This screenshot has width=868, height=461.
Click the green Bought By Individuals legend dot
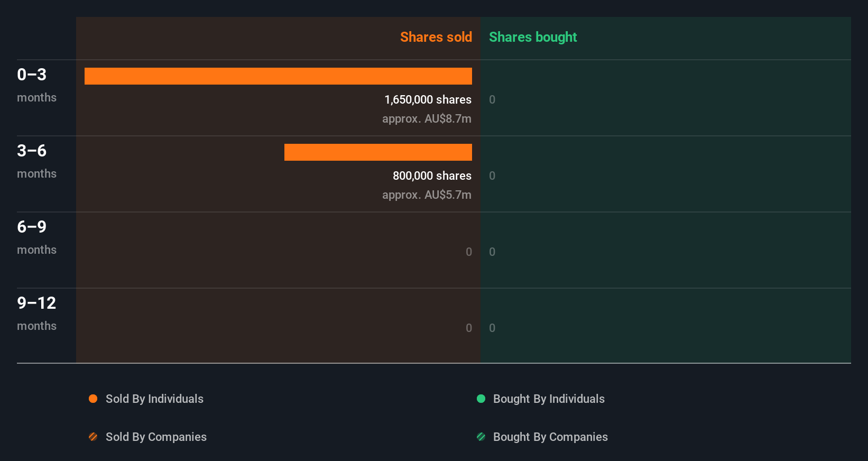click(x=481, y=399)
